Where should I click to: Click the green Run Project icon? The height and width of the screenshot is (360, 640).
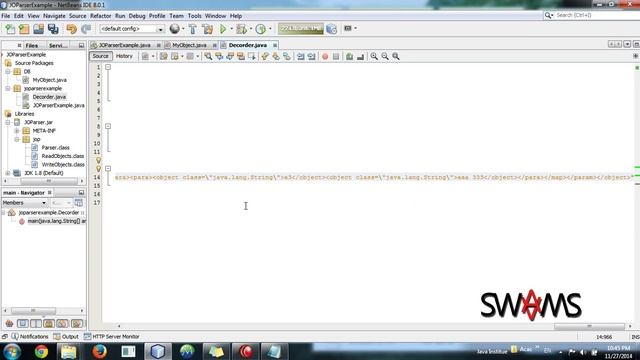tap(223, 29)
